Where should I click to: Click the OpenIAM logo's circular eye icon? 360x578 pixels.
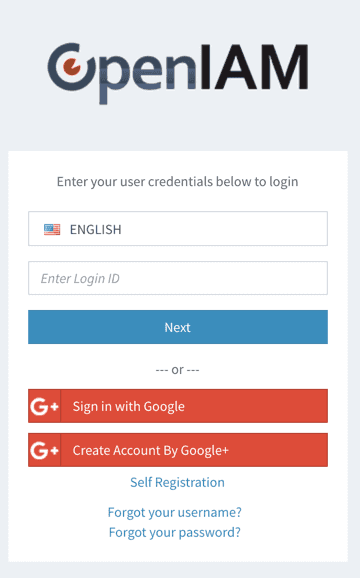click(72, 67)
